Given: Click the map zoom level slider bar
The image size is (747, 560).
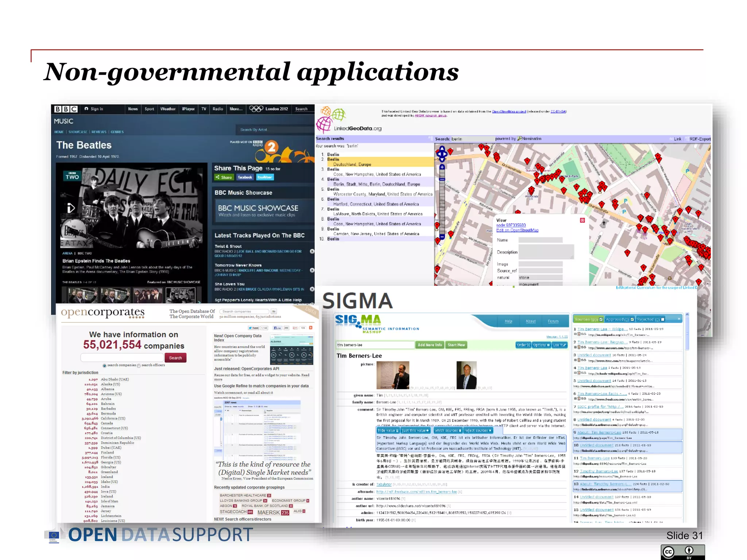Looking at the screenshot, I should 442,202.
